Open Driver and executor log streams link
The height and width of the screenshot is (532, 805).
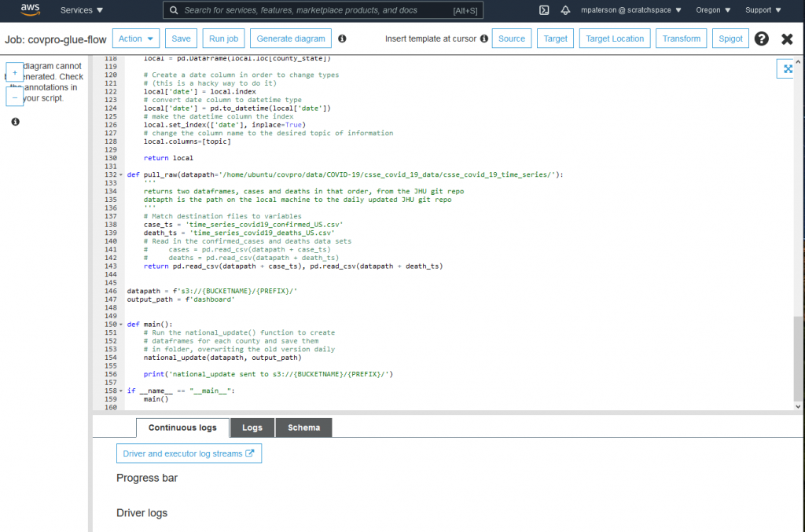(x=189, y=453)
